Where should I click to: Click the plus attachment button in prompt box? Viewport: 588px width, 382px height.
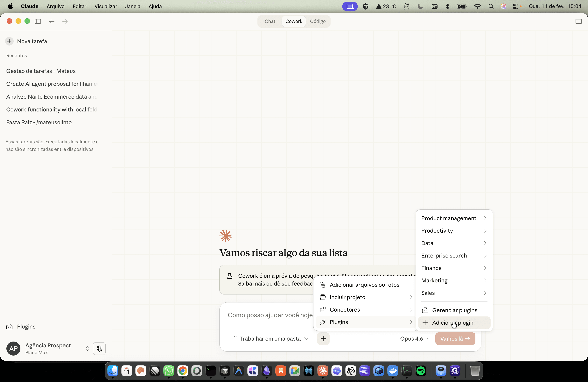pos(323,338)
